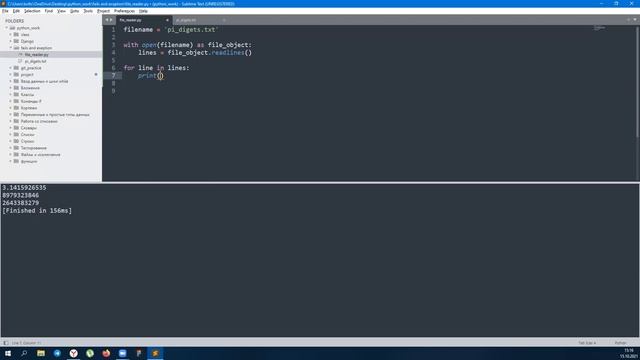Open the Find menu
The width and height of the screenshot is (640, 360).
point(49,11)
